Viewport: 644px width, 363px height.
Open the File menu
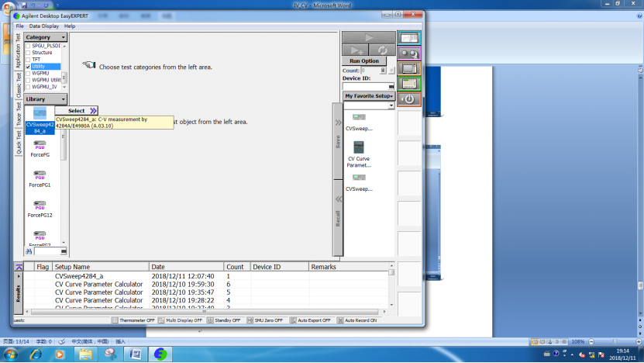pyautogui.click(x=19, y=26)
